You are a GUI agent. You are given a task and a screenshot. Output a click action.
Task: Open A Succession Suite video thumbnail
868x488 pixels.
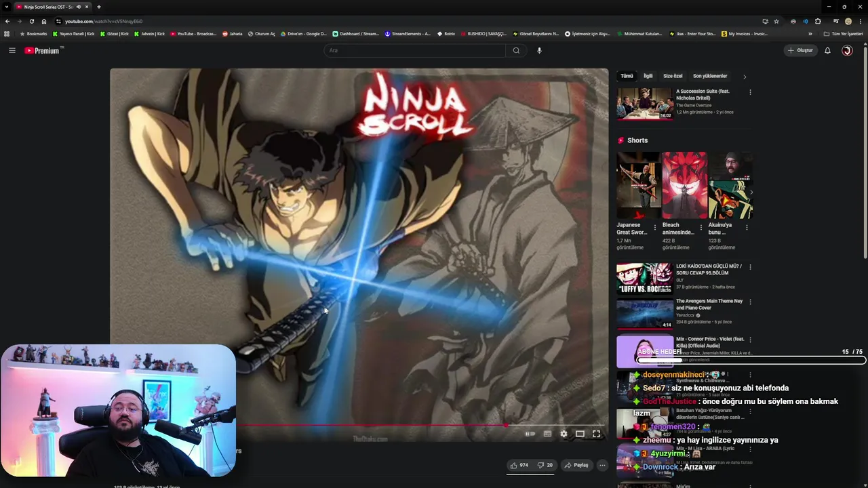pos(644,103)
